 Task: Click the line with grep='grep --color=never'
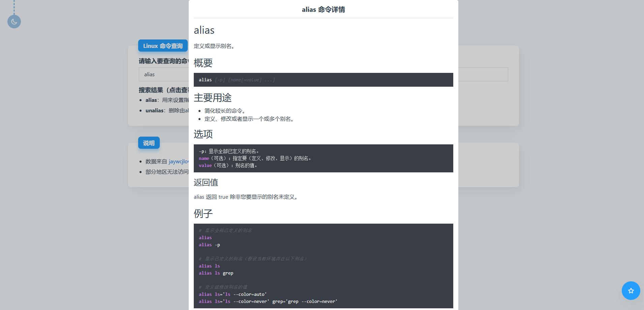coord(268,301)
